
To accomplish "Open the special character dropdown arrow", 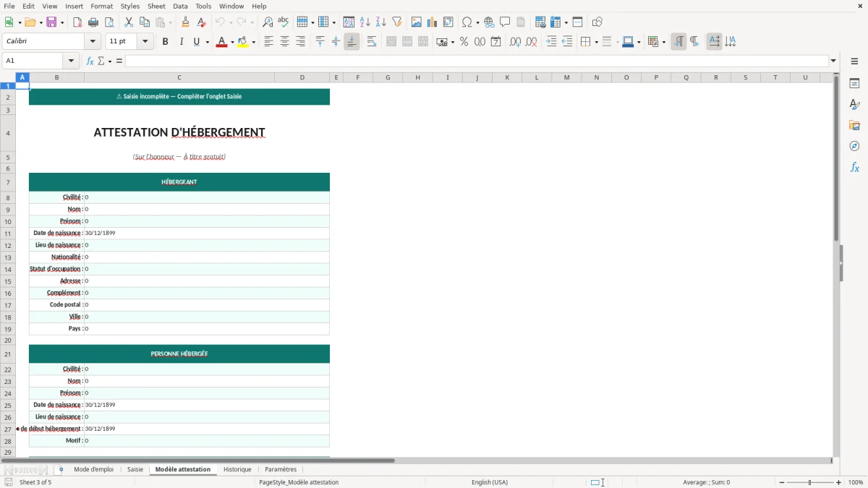I will tap(477, 22).
